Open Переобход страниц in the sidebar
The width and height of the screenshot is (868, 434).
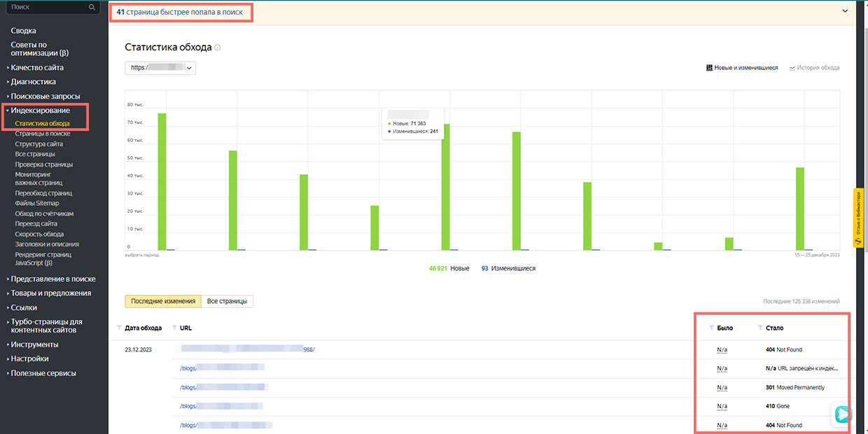(44, 192)
